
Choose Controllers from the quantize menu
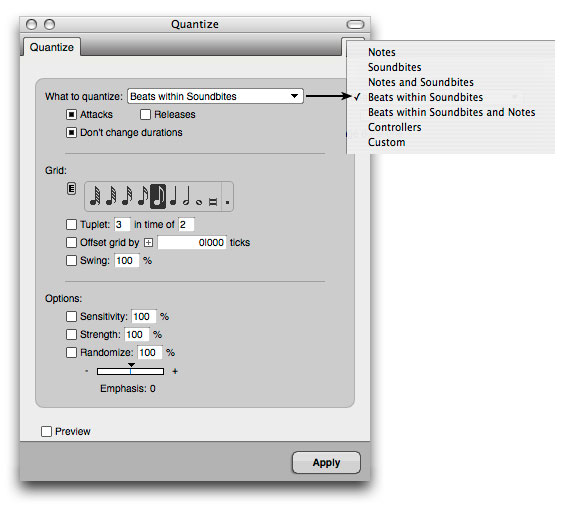point(395,127)
